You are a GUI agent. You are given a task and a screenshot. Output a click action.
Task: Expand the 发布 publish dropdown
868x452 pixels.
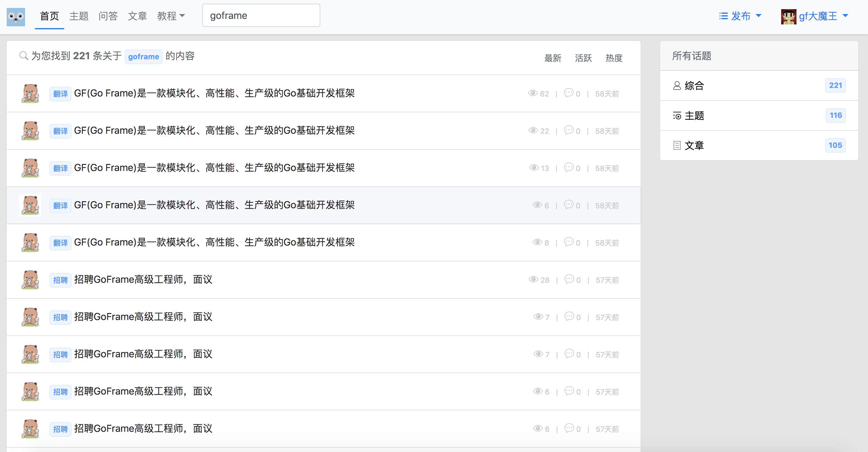pos(740,16)
